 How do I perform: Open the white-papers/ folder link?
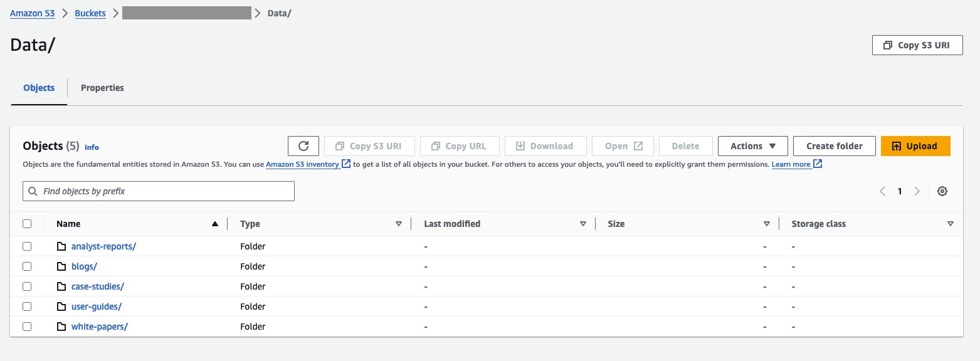coord(100,327)
